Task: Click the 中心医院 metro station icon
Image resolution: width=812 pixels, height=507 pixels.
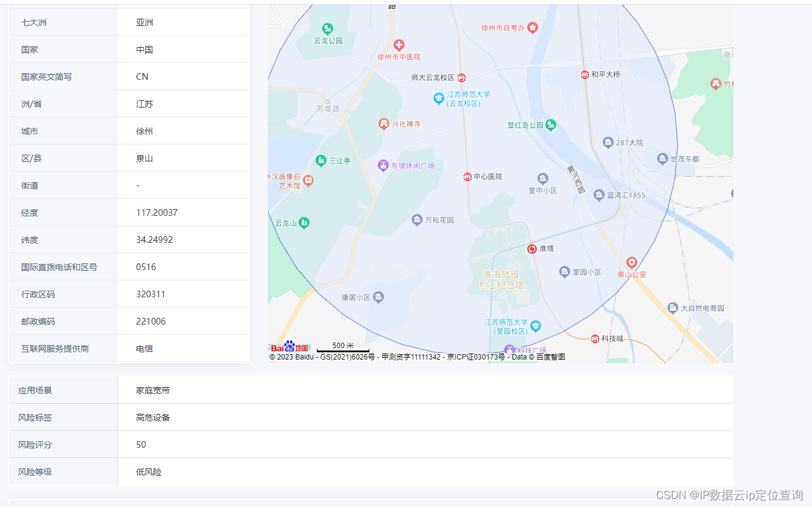Action: pyautogui.click(x=467, y=176)
